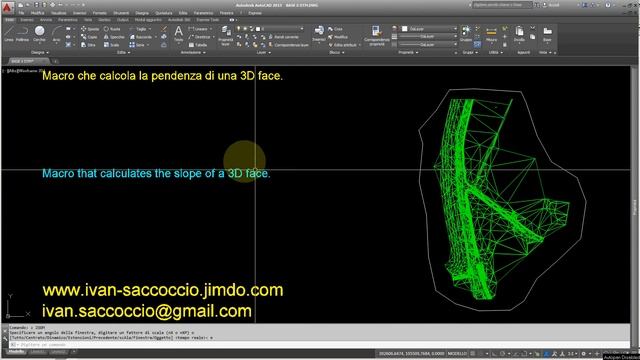Open the DaLayer lineweight dropdown
This screenshot has height=360, width=640.
[x=428, y=36]
